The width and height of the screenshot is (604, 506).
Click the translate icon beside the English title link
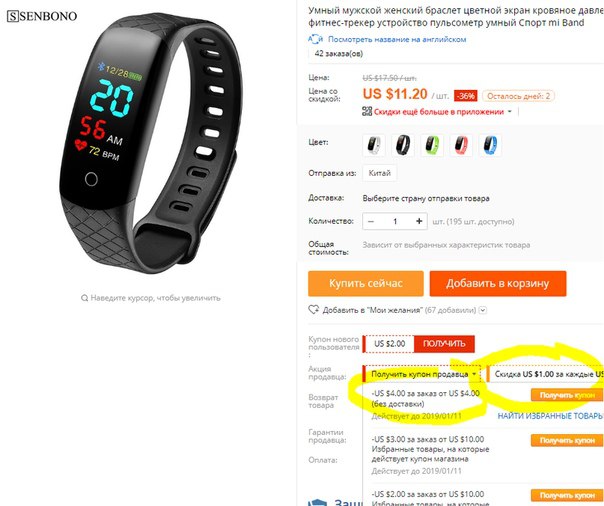[315, 39]
